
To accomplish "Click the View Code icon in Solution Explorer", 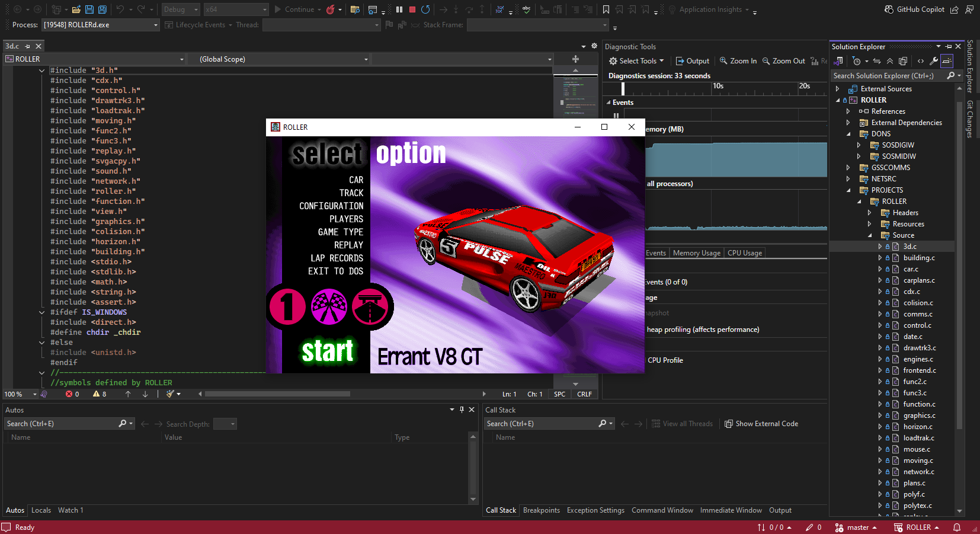I will coord(921,61).
